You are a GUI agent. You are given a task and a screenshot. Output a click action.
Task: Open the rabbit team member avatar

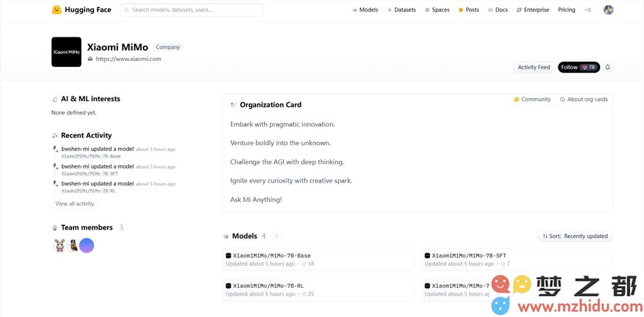[x=59, y=246]
